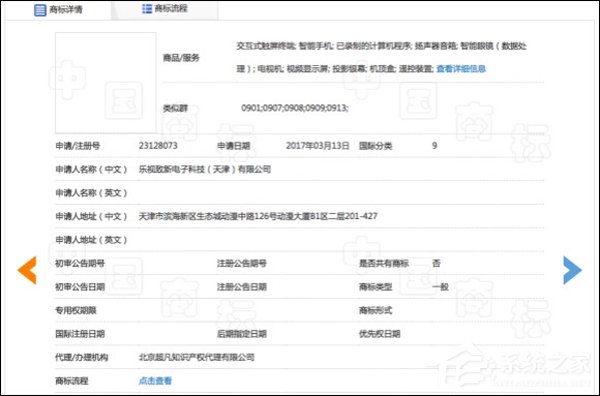Click the 后期指定日期 label
Viewport: 600px width, 396px height.
(242, 334)
